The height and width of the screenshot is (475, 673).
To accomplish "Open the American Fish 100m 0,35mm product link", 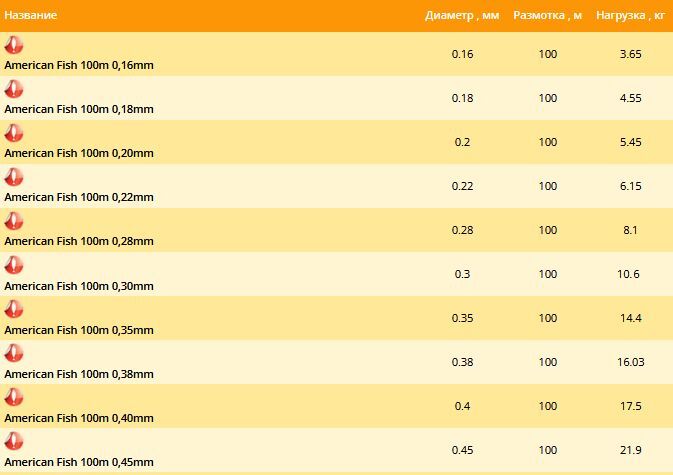I will (x=79, y=330).
